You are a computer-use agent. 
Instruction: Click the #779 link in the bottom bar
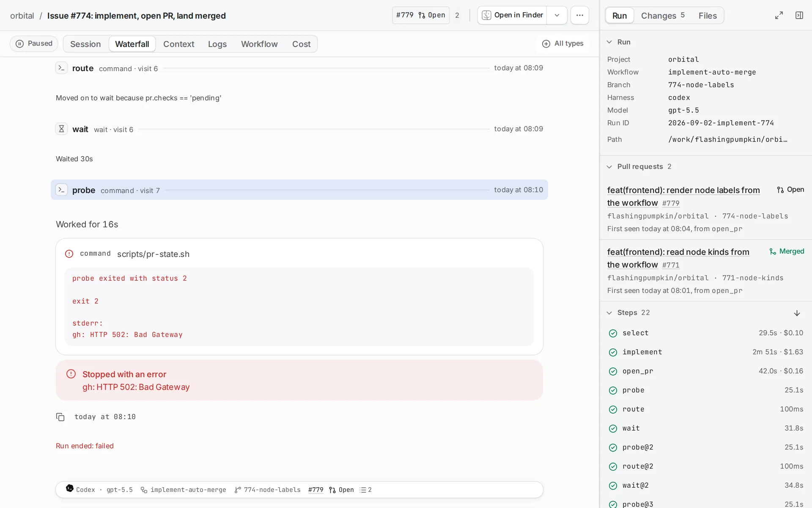coord(315,490)
